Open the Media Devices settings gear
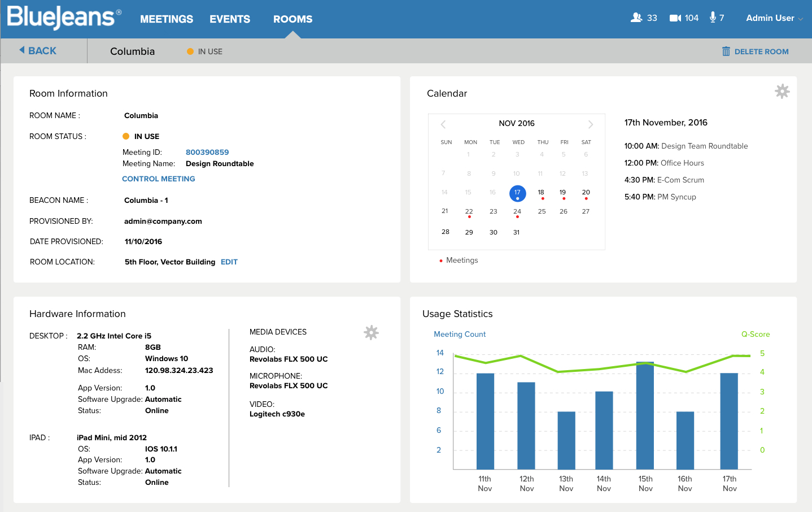The width and height of the screenshot is (812, 512). [371, 332]
